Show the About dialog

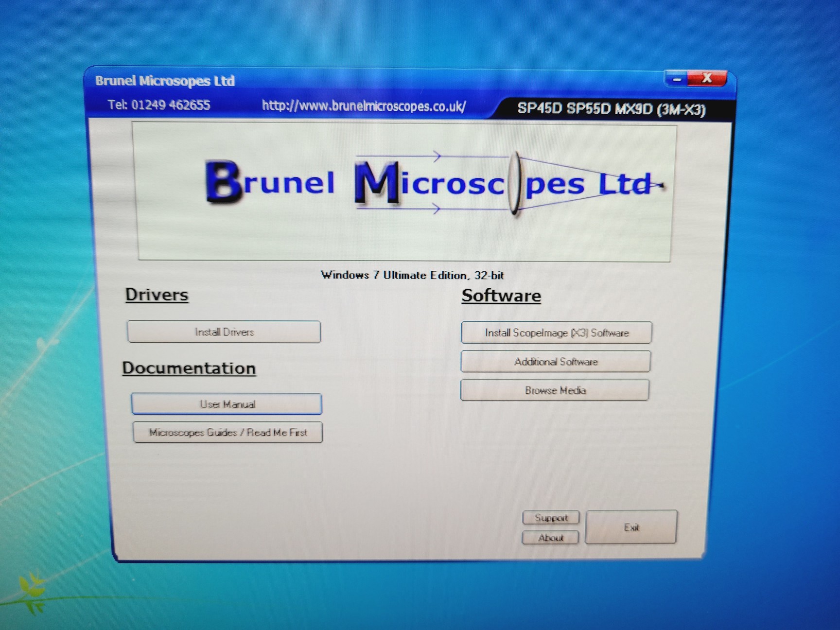point(550,538)
